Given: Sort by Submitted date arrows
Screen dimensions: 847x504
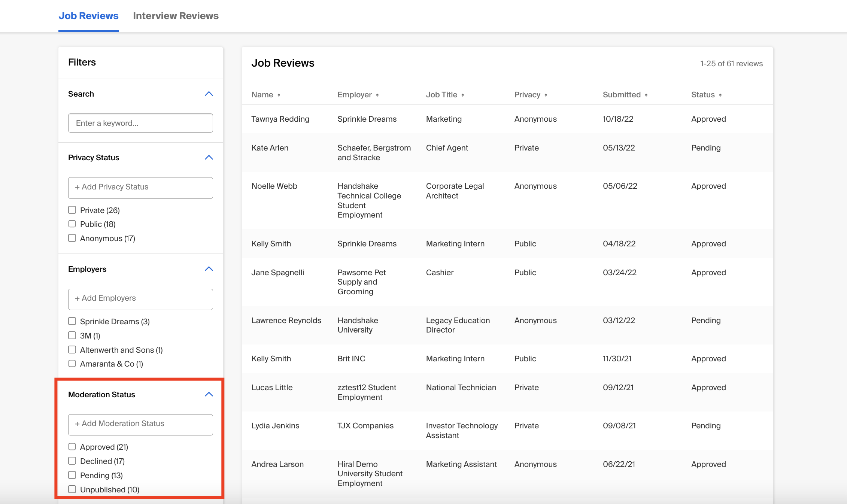Looking at the screenshot, I should tap(646, 95).
